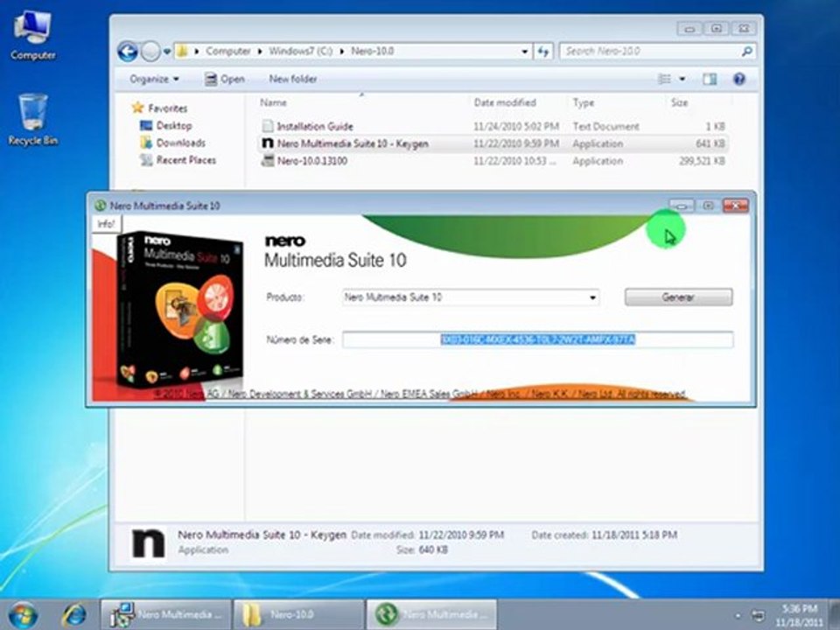Open recent pages dropdown next to navigation arrows
840x630 pixels.
tap(167, 52)
